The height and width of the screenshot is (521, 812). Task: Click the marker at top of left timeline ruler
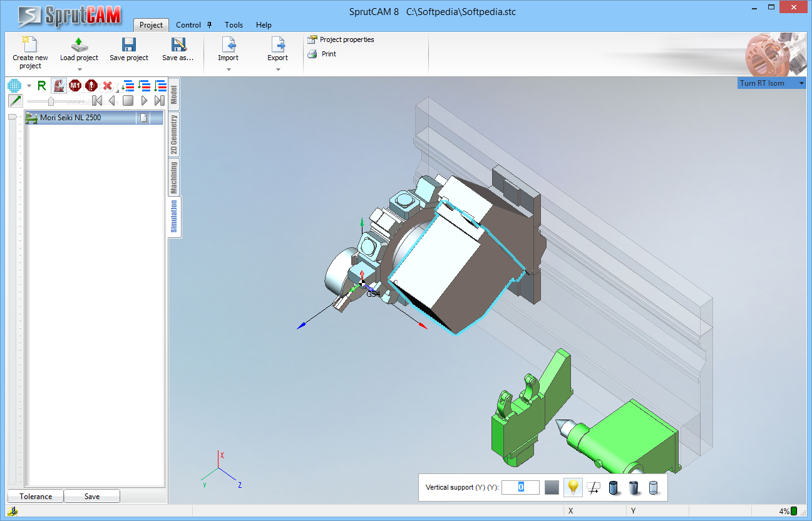coord(12,117)
